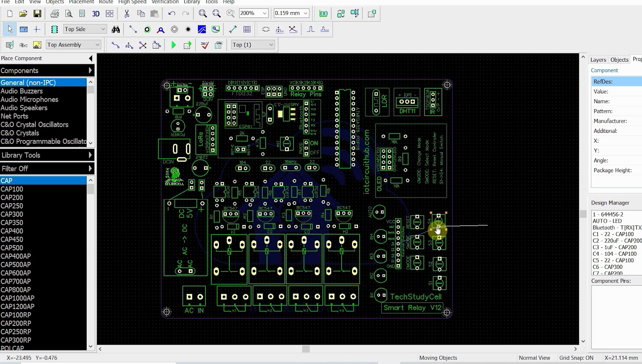
Task: Click Grid Snap: ON to disable snapping
Action: (x=576, y=358)
